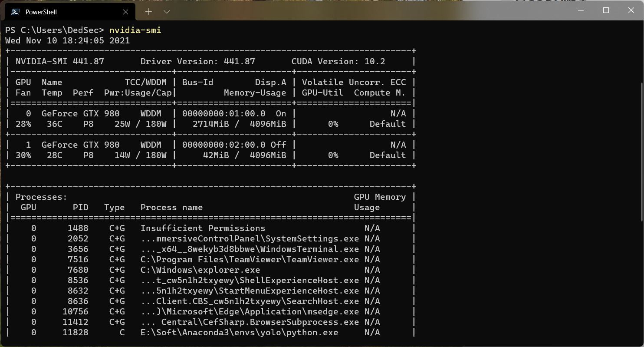This screenshot has height=347, width=644.
Task: Click fan speed '28%'
Action: 23,124
